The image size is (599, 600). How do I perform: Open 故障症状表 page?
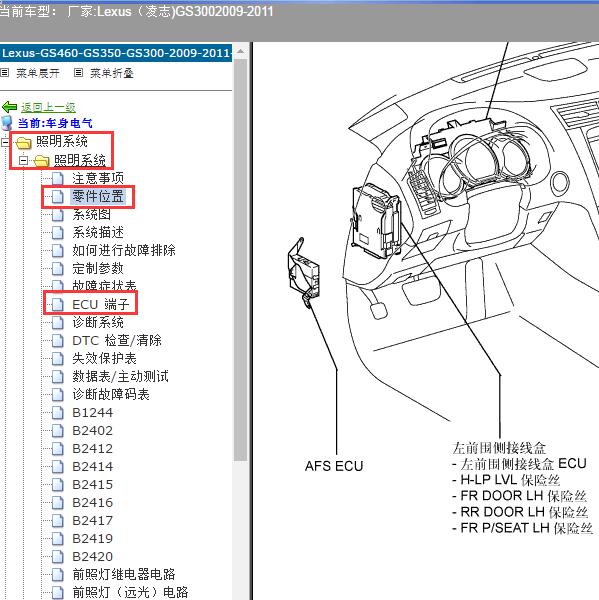104,285
